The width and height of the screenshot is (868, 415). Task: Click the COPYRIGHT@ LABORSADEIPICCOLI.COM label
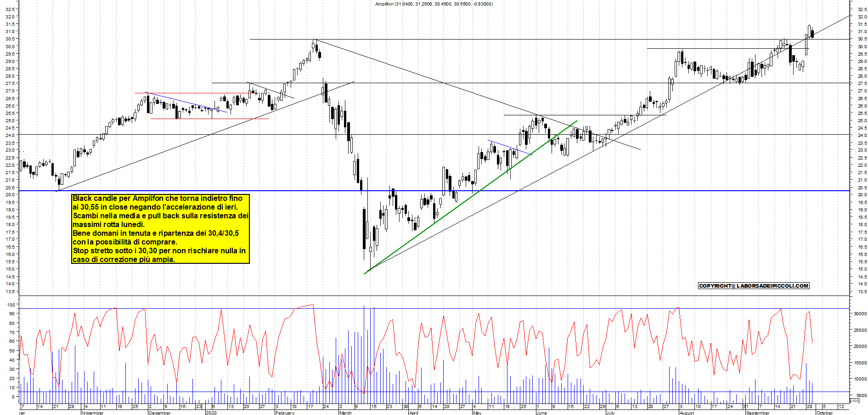pos(753,286)
